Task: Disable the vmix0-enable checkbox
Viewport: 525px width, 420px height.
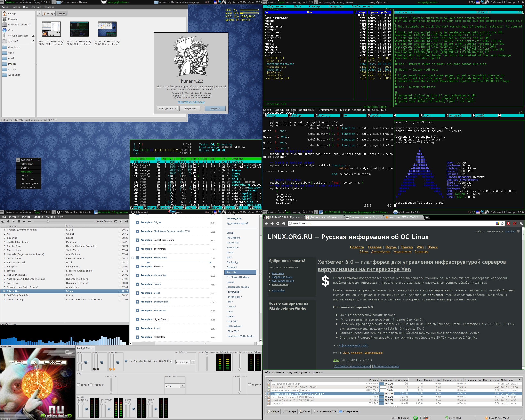Action: 126,361
